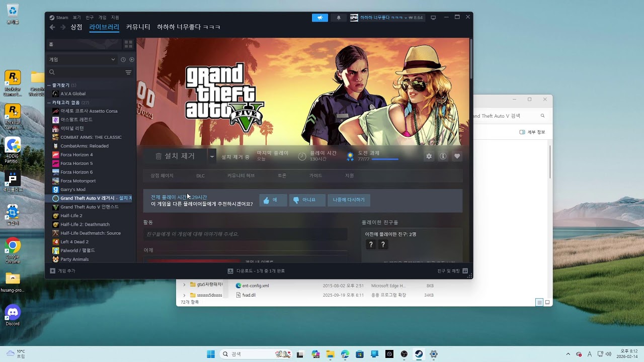Open OBS Studio from the taskbar
The image size is (644, 362).
point(404,354)
